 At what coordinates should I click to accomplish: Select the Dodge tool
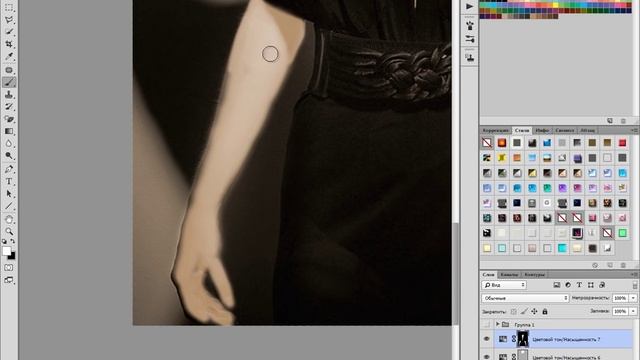(x=9, y=156)
